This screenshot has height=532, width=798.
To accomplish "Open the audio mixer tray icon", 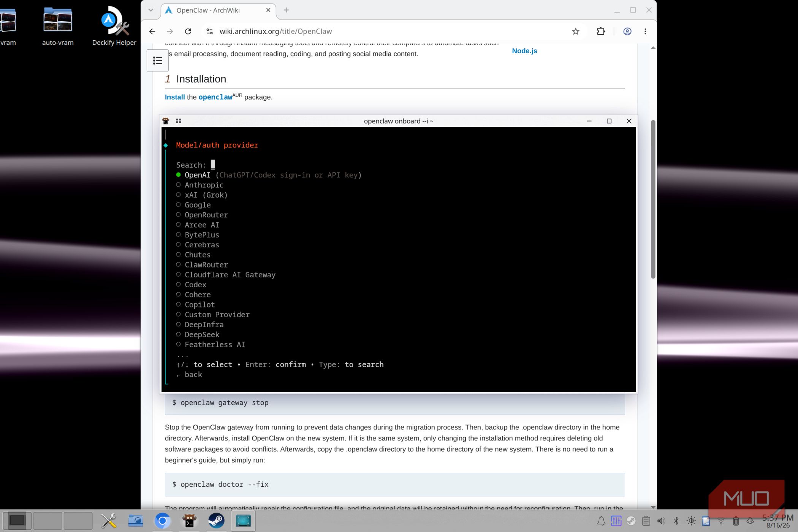I will point(616,521).
